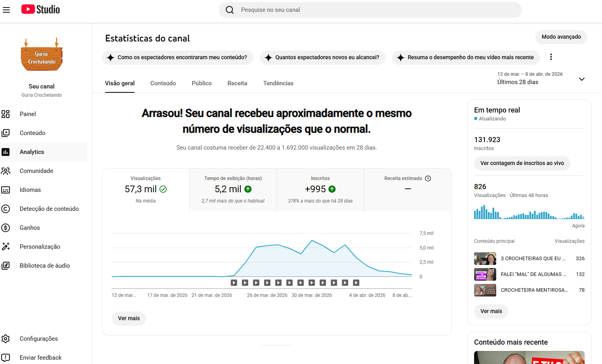Open Configurações settings
Viewport: 602px width, 364px height.
pos(39,339)
